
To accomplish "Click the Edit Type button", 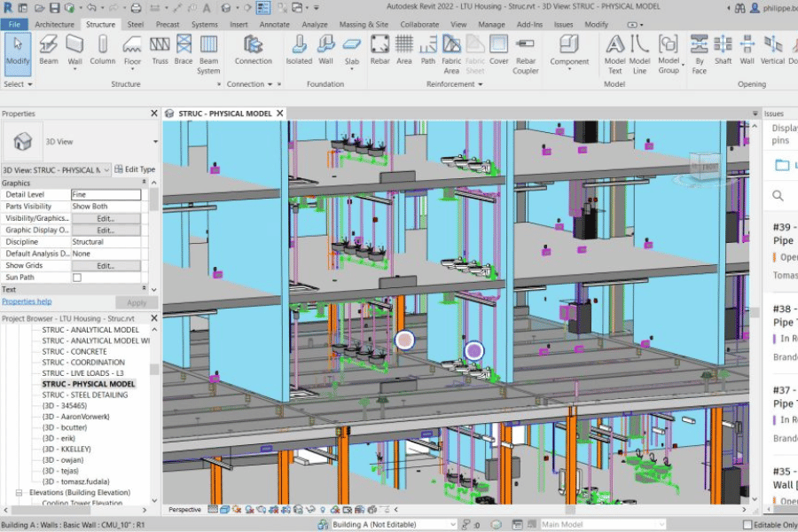I will [x=135, y=169].
